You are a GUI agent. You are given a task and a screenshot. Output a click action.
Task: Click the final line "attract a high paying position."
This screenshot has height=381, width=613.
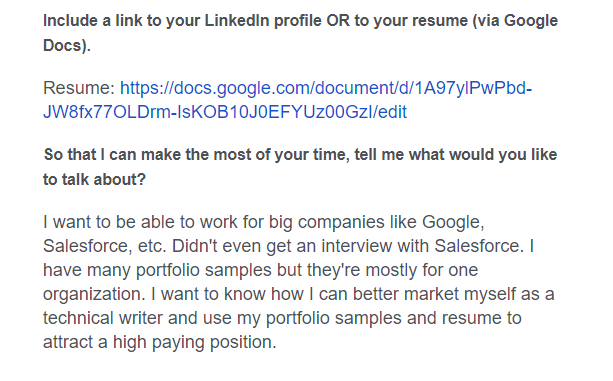(x=160, y=342)
